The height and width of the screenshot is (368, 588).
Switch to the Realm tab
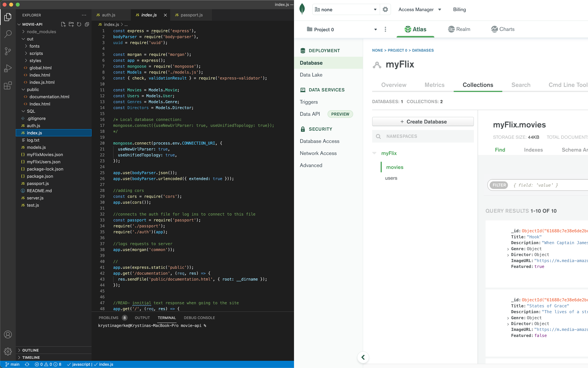(459, 29)
